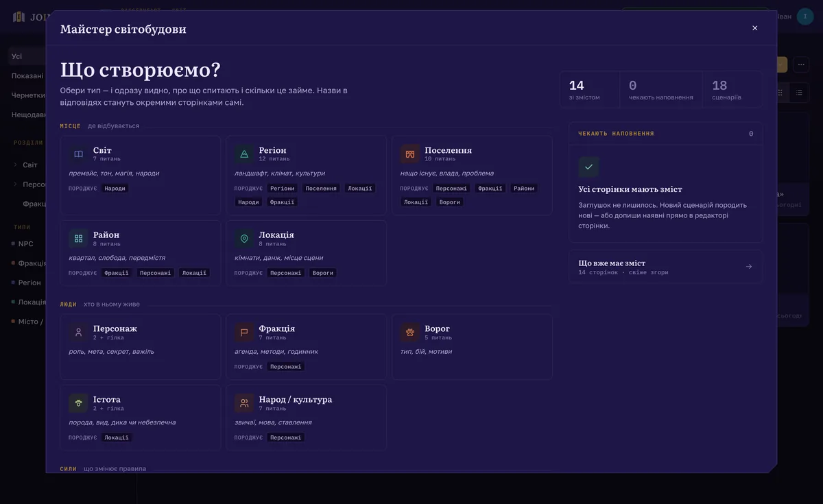Screen dimensions: 823x504
Task: Choose the Світ card icon
Action: pyautogui.click(x=79, y=154)
